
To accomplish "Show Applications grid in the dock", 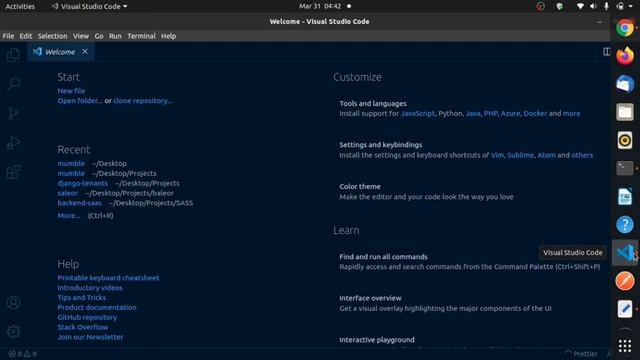I will click(x=625, y=346).
